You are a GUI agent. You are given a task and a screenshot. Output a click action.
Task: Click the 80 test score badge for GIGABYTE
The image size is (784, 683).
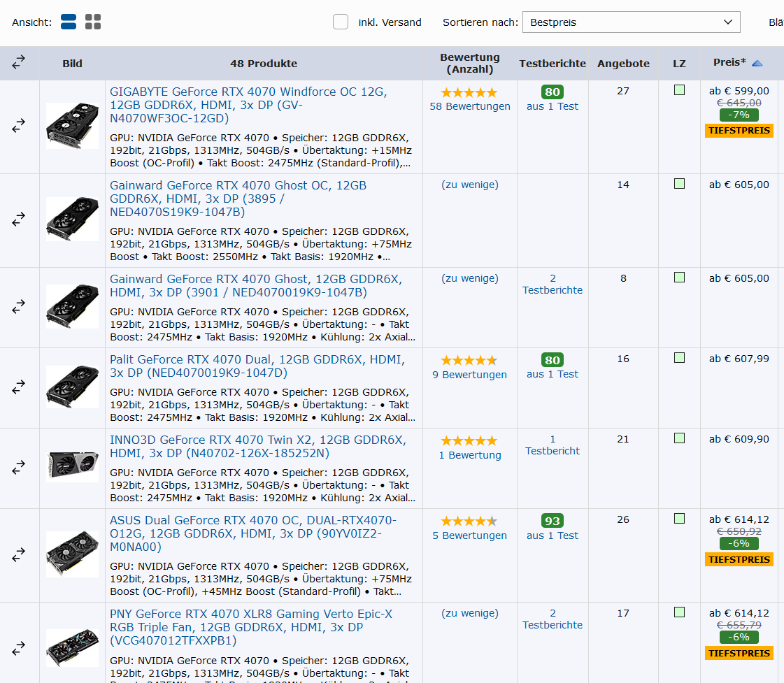[x=552, y=92]
